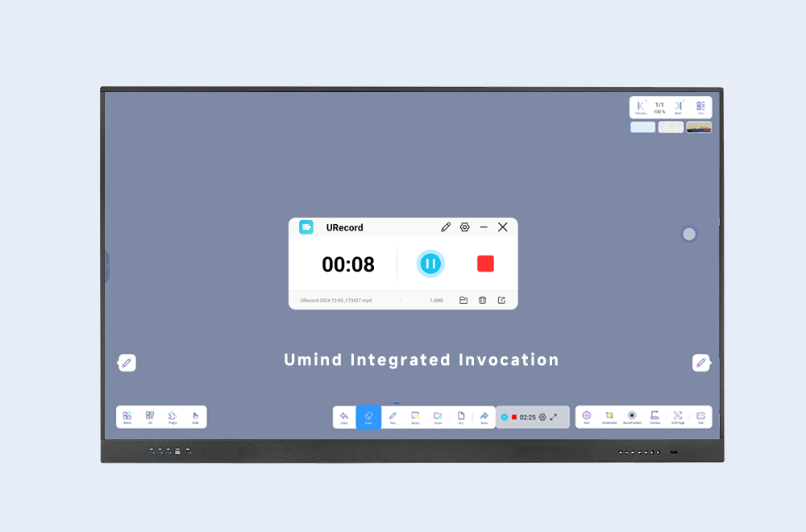Stop recording with the red square button
The width and height of the screenshot is (806, 532).
point(485,264)
